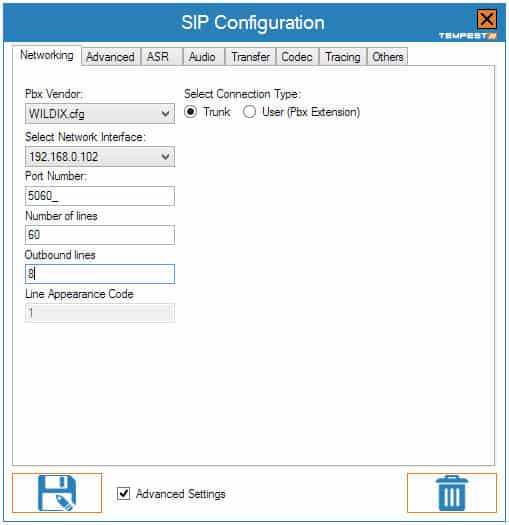
Task: Switch to the Transfer tab
Action: (x=250, y=57)
